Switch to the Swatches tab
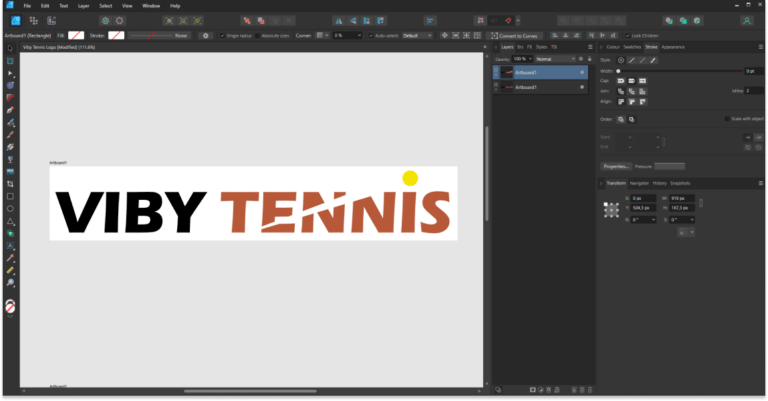Viewport: 768px width, 401px height. [x=632, y=47]
